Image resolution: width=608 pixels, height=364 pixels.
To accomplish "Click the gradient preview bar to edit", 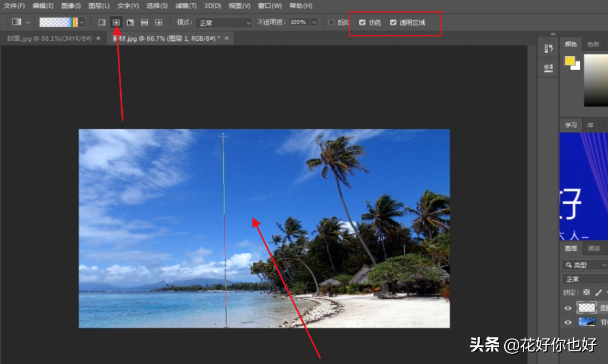I will coord(59,22).
